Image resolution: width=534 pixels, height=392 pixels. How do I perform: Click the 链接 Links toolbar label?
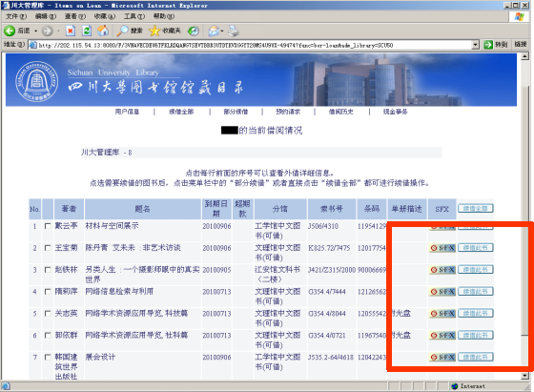(521, 44)
